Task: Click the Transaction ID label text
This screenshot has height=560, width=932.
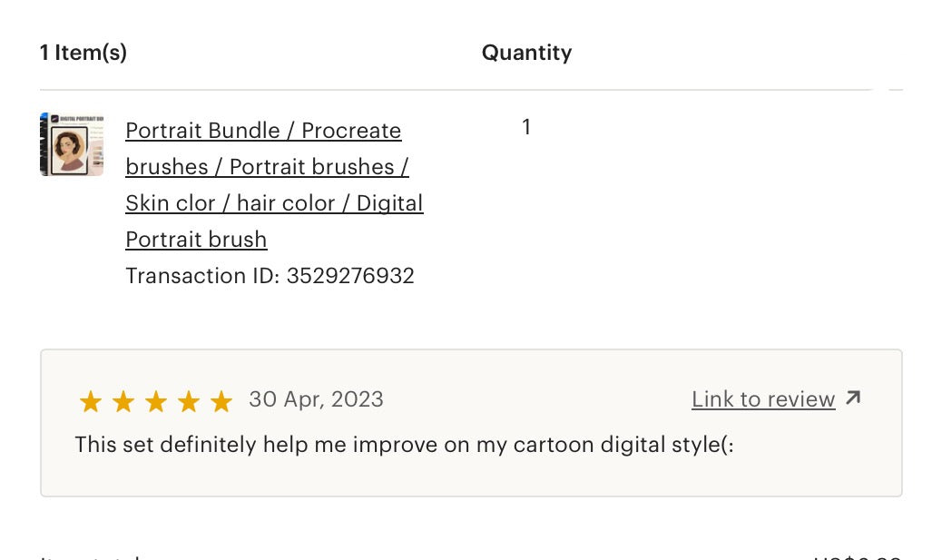Action: point(202,276)
